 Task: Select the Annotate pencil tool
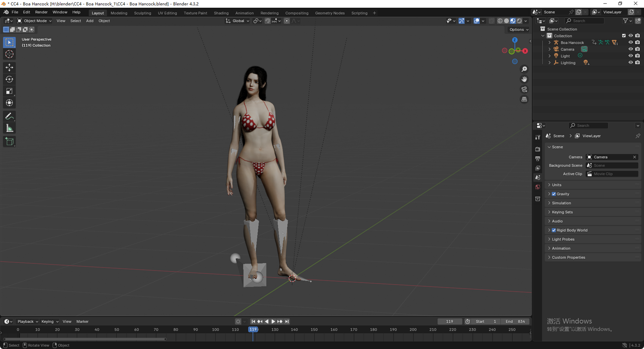point(9,116)
